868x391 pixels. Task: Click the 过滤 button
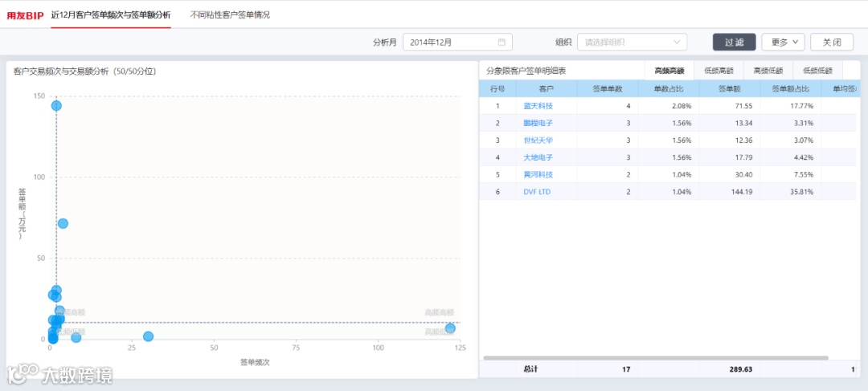(734, 42)
